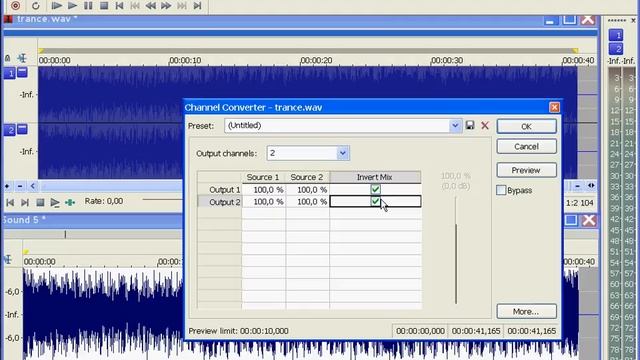Click the More... button
640x360 pixels.
point(527,311)
